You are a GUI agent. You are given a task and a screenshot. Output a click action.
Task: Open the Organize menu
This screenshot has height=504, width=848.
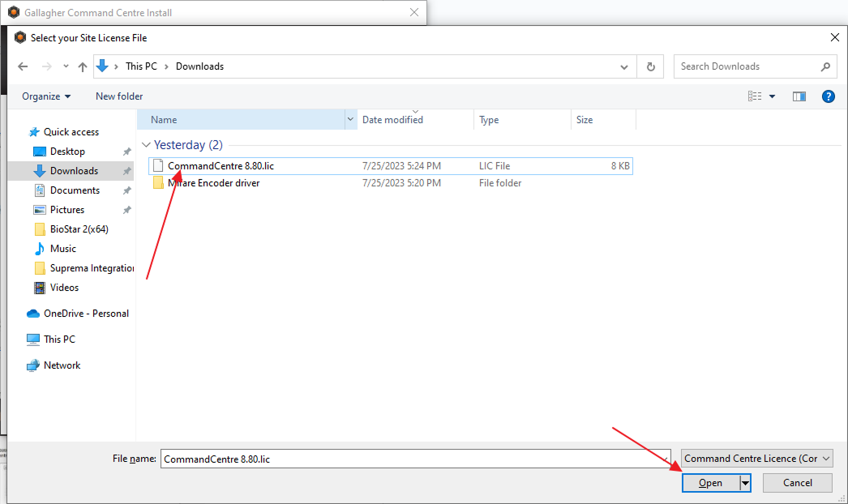[x=46, y=96]
